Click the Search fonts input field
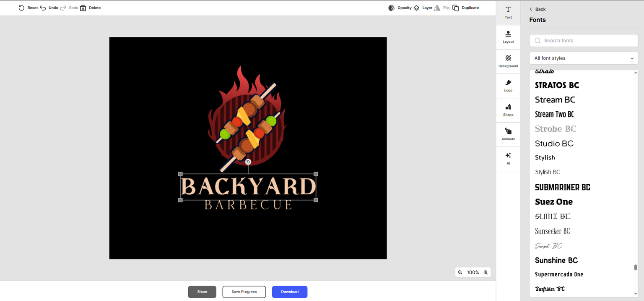Screen dimensions: 644x301 pyautogui.click(x=584, y=41)
